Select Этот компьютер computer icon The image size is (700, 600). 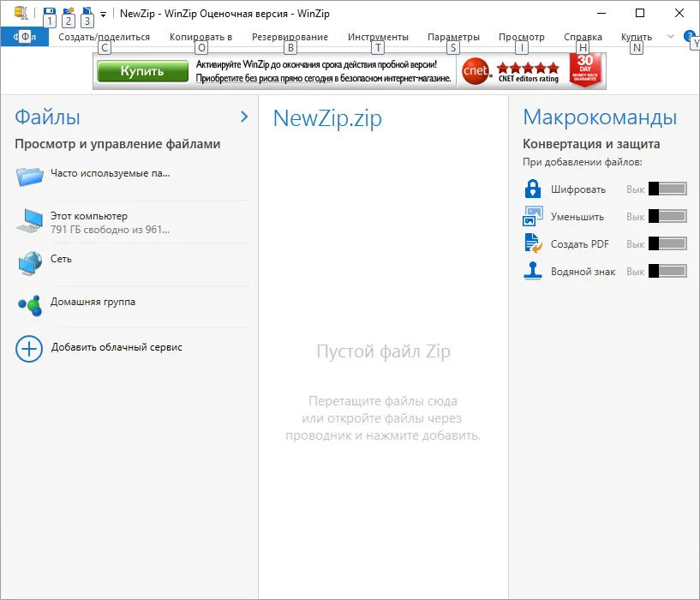click(30, 220)
